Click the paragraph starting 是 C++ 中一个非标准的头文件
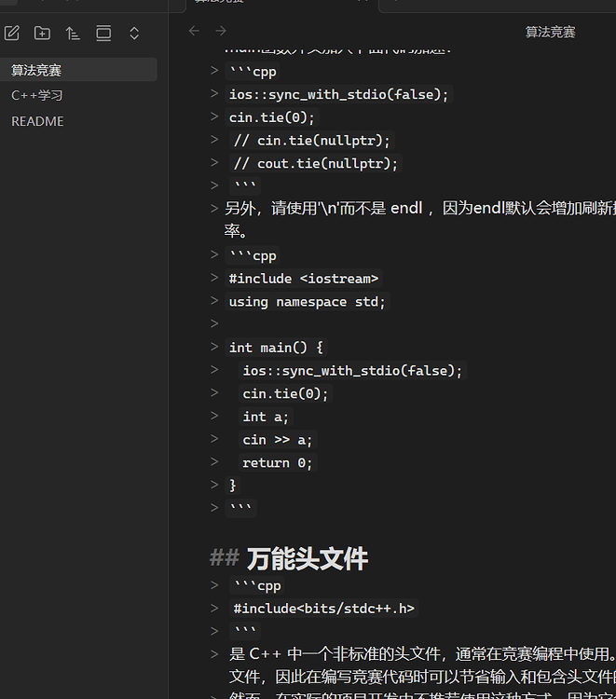Image resolution: width=616 pixels, height=699 pixels. pyautogui.click(x=422, y=665)
